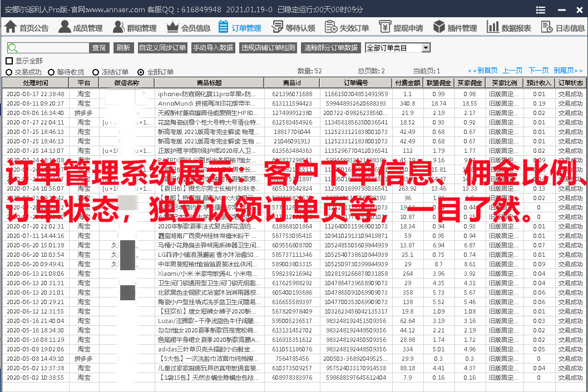Go to next page 下一页

click(x=538, y=71)
